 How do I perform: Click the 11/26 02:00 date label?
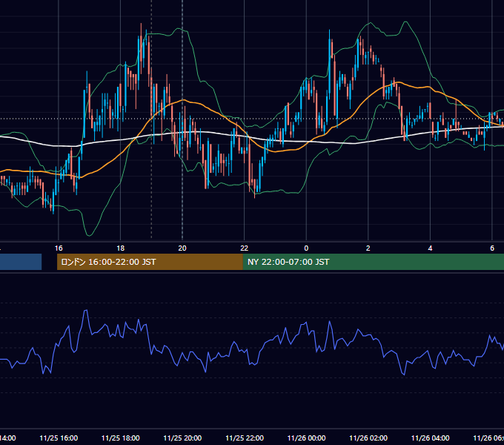[x=368, y=438]
